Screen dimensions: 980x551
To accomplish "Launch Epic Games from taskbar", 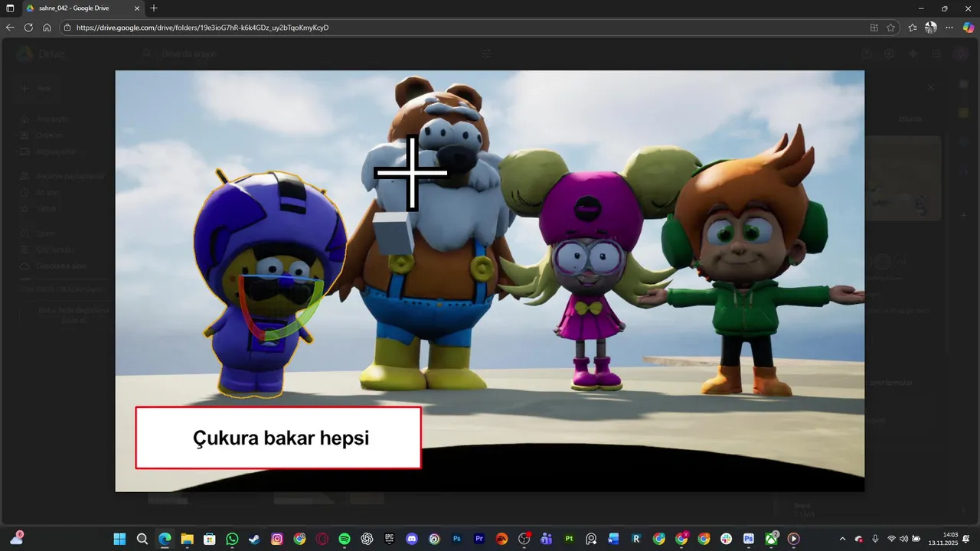I will (x=390, y=539).
